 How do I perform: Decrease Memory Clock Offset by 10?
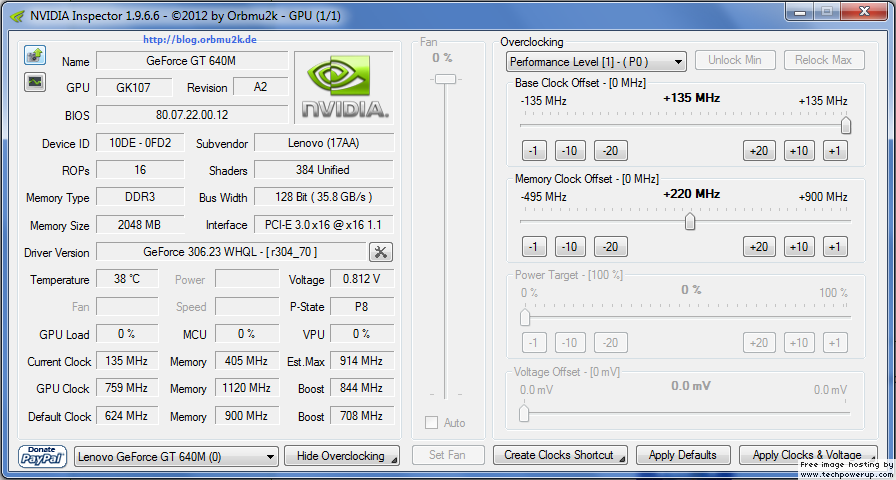click(x=570, y=247)
